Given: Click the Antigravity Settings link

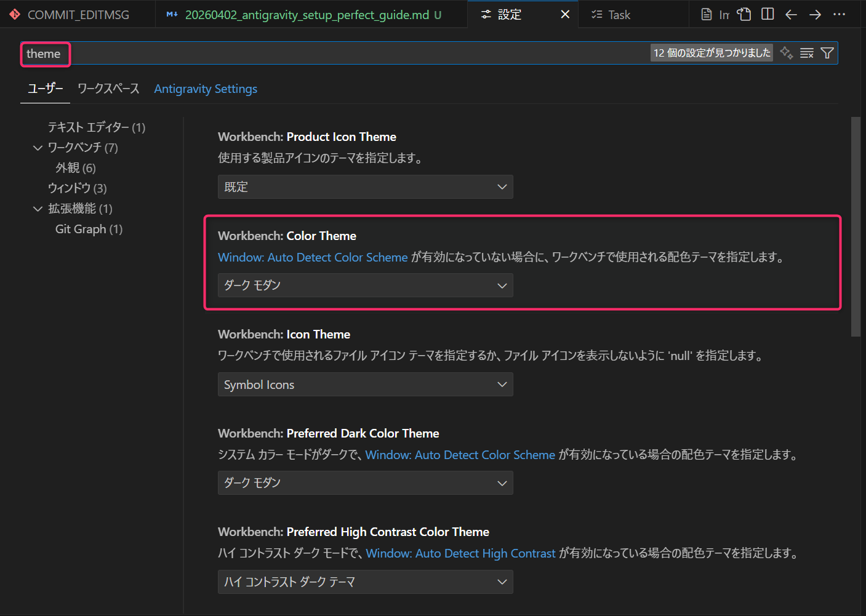Looking at the screenshot, I should (x=206, y=89).
